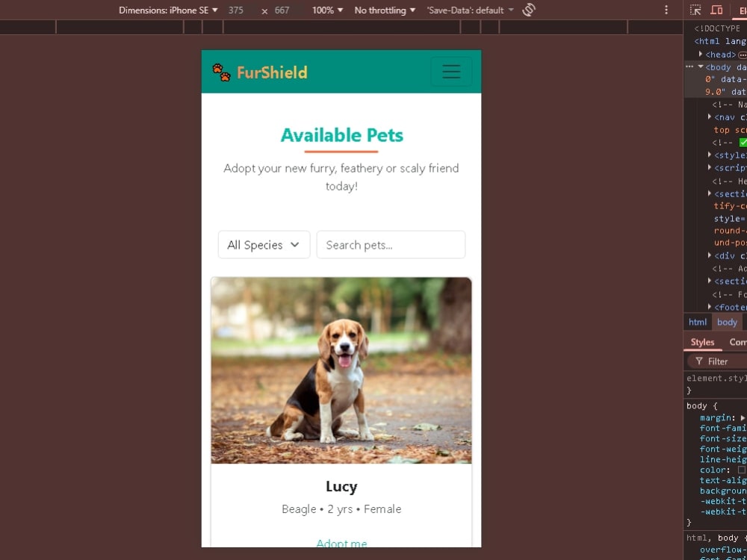The width and height of the screenshot is (747, 560).
Task: Expand the margin shorthand triangle in body rule
Action: pyautogui.click(x=743, y=417)
